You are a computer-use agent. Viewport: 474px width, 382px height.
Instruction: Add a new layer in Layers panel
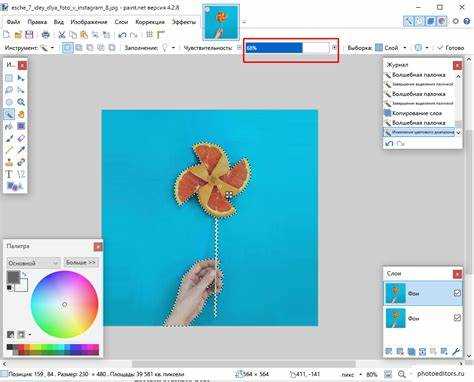(x=388, y=351)
